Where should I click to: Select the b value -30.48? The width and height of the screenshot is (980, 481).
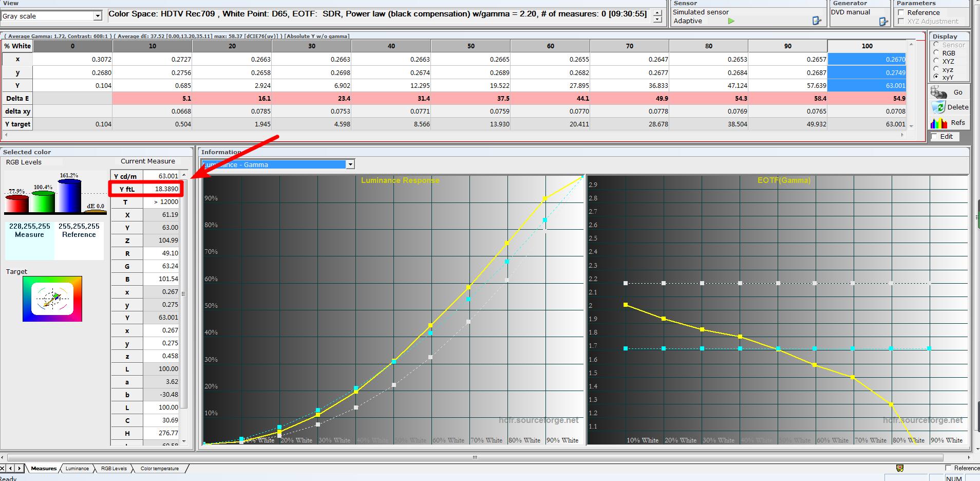(x=161, y=395)
